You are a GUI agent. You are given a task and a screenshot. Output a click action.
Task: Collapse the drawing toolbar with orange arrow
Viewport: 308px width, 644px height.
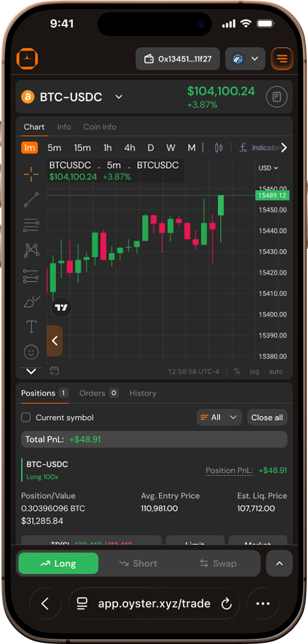coord(55,340)
